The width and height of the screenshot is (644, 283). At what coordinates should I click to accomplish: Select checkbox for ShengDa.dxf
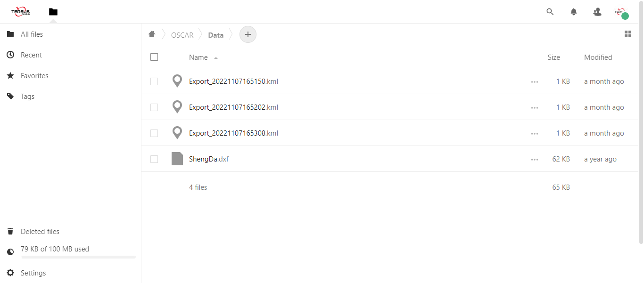tap(154, 159)
